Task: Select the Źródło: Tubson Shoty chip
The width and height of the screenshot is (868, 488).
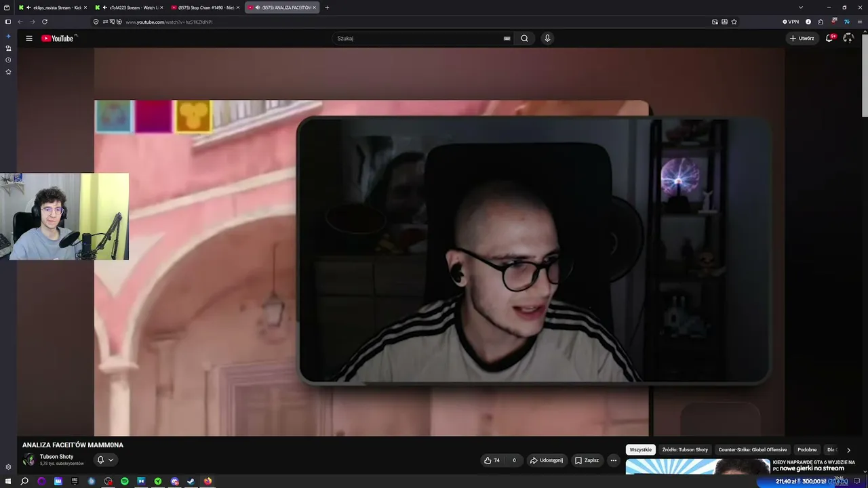Action: [x=685, y=450]
